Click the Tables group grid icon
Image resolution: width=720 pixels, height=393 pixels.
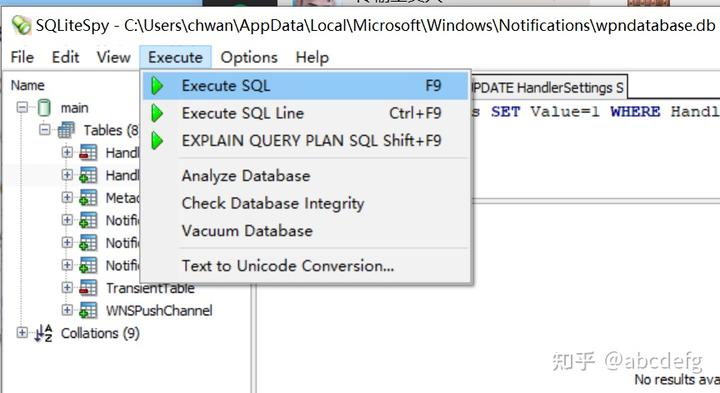coord(66,130)
